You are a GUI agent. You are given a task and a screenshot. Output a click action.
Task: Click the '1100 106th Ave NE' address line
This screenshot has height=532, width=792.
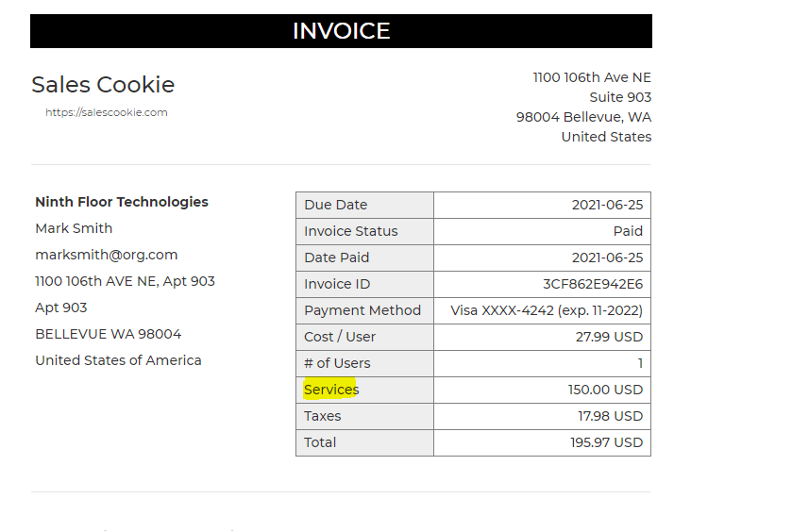592,77
